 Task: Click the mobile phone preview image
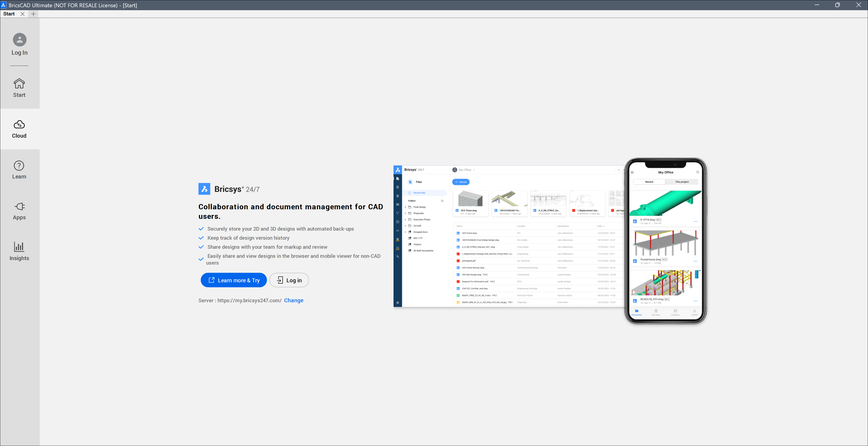pos(665,241)
